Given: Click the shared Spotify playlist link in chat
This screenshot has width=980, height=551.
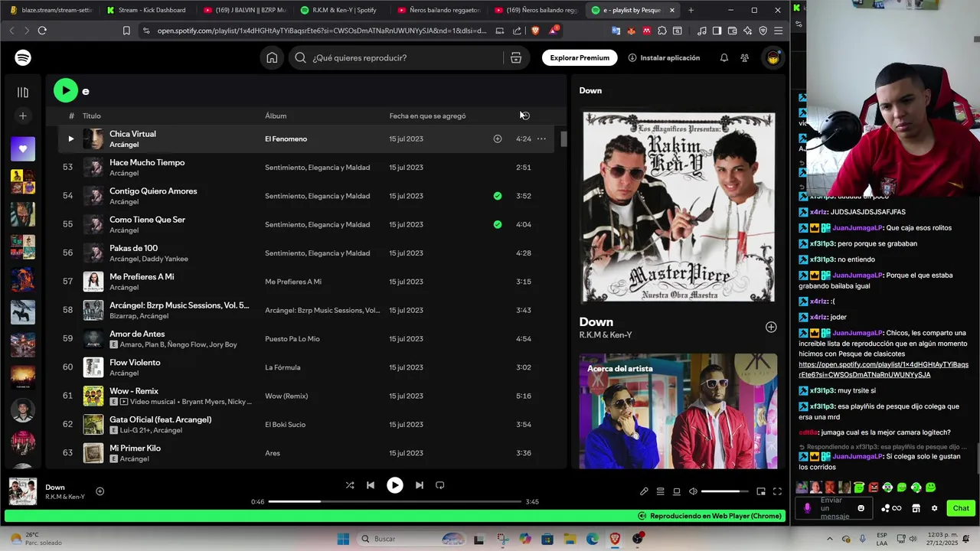Looking at the screenshot, I should pos(884,370).
